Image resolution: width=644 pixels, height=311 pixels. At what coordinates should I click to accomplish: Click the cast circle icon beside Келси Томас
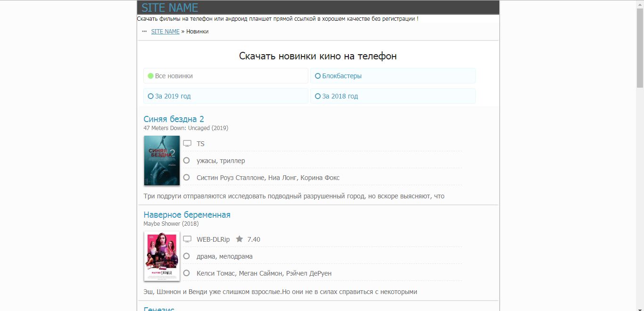pyautogui.click(x=187, y=273)
